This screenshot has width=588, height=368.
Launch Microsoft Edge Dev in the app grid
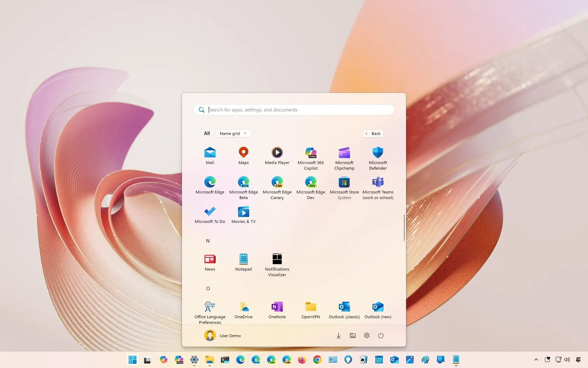click(x=310, y=188)
